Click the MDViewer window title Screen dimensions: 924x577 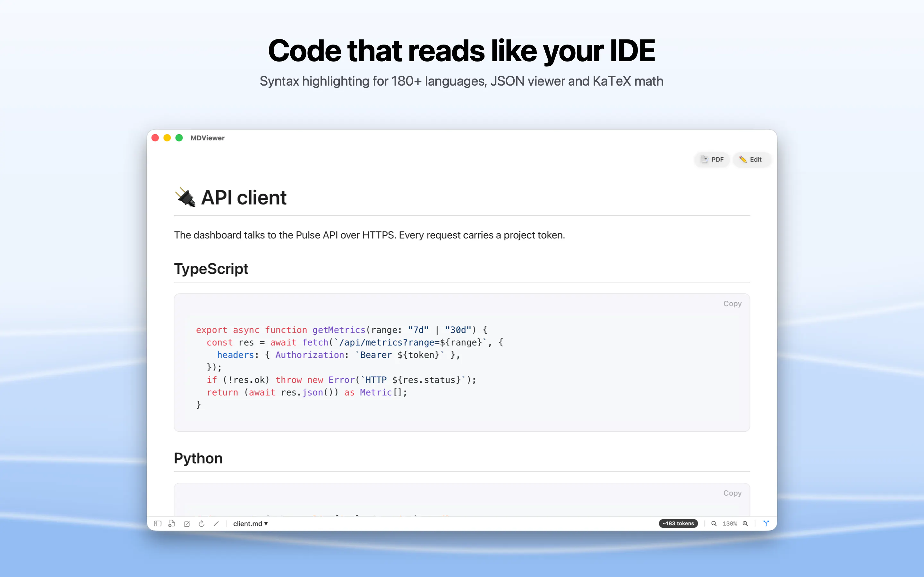coord(207,138)
